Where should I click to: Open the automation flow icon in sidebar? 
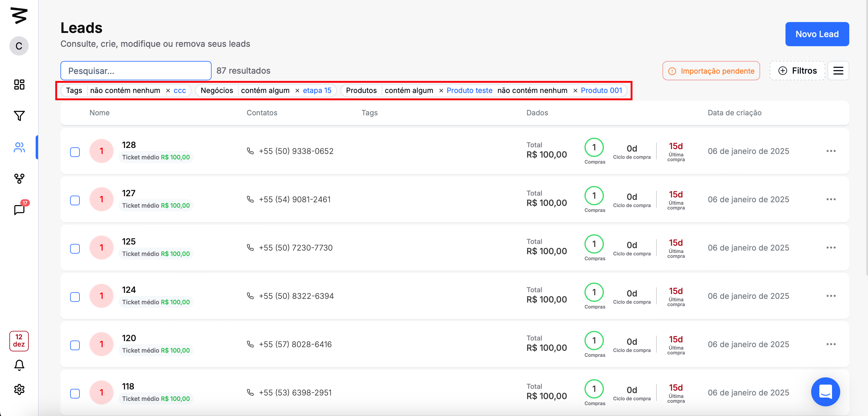19,178
